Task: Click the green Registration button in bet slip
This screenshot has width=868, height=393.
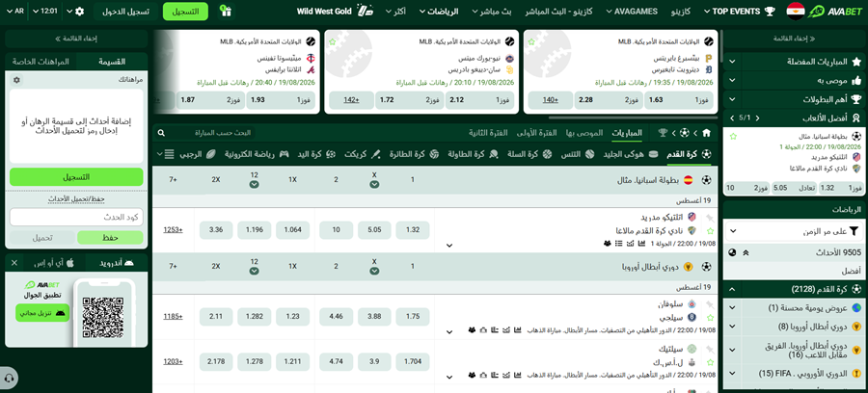Action: pyautogui.click(x=76, y=177)
